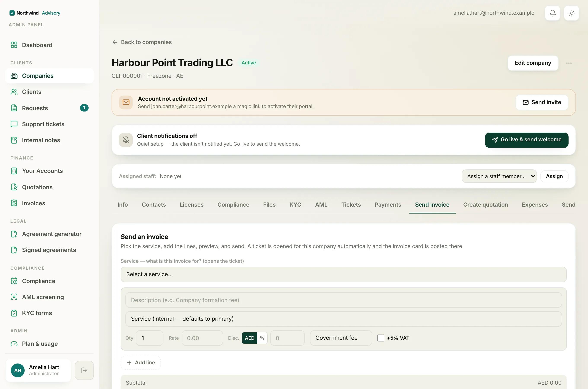Click the Requests document icon
Screen dimensions: 588x389
tap(14, 108)
